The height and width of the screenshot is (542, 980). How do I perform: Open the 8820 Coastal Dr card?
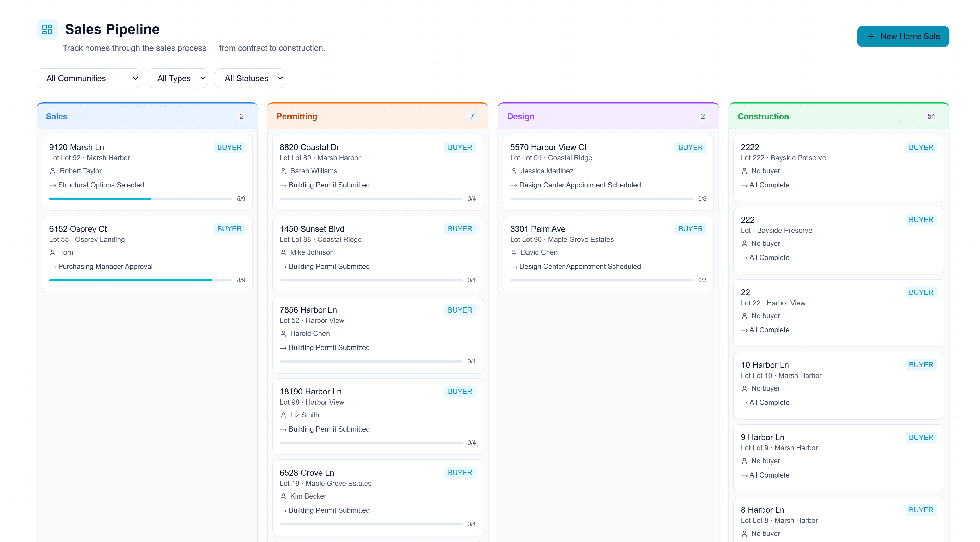coord(378,172)
